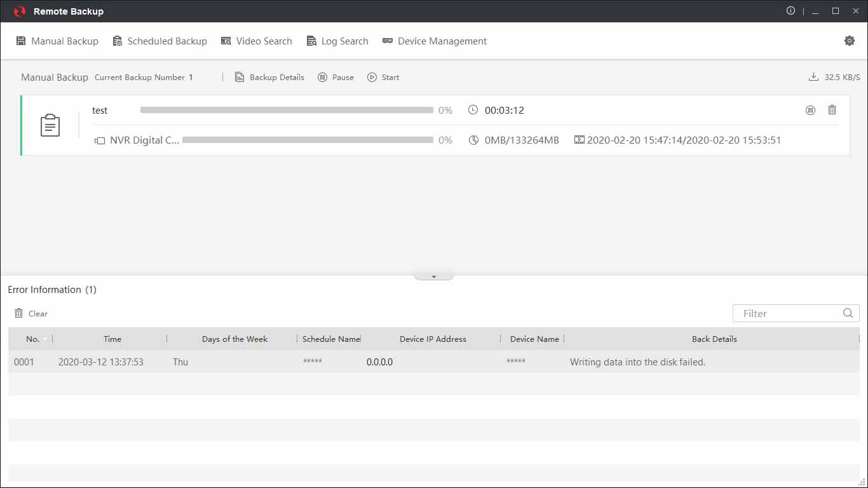
Task: Switch to Scheduled Backup tab
Action: 159,41
